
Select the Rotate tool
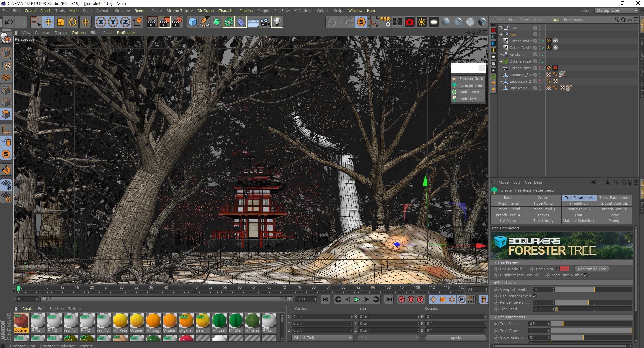click(x=73, y=22)
